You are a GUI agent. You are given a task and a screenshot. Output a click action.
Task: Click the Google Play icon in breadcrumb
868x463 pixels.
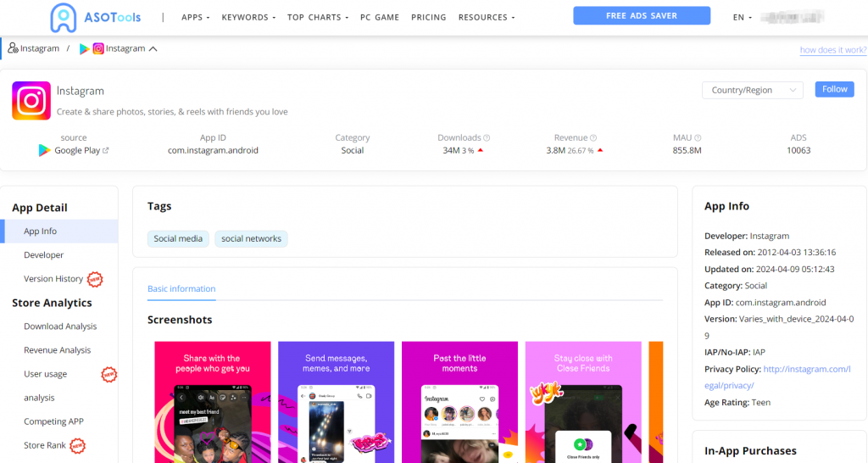tap(84, 49)
